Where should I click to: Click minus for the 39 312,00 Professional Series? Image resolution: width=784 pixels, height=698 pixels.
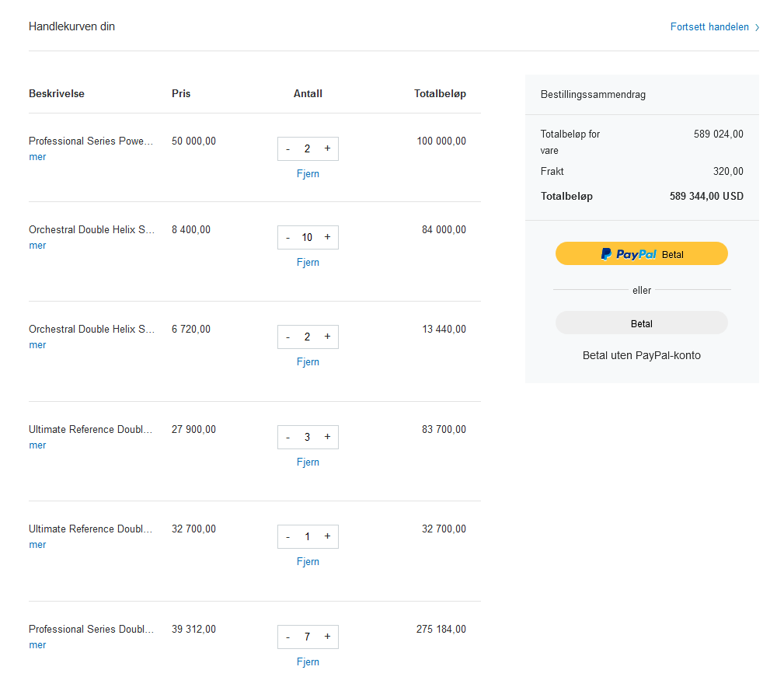tap(288, 637)
